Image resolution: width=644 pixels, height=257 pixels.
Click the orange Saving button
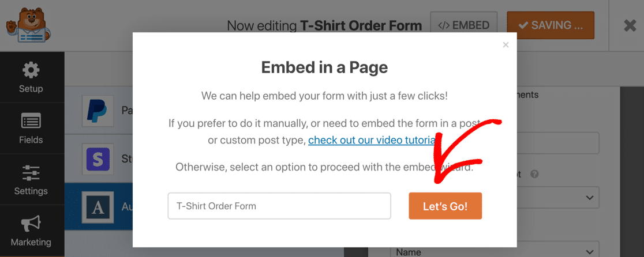(x=550, y=25)
